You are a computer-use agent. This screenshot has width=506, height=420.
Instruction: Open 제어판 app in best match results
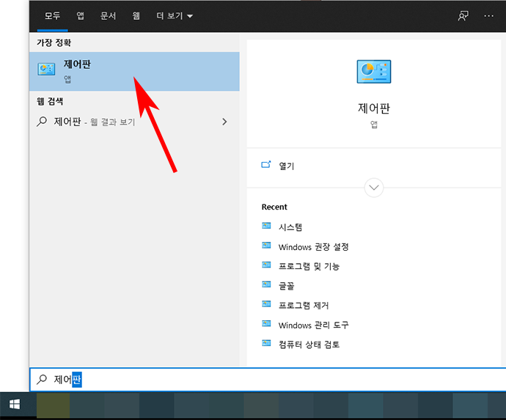pos(134,71)
